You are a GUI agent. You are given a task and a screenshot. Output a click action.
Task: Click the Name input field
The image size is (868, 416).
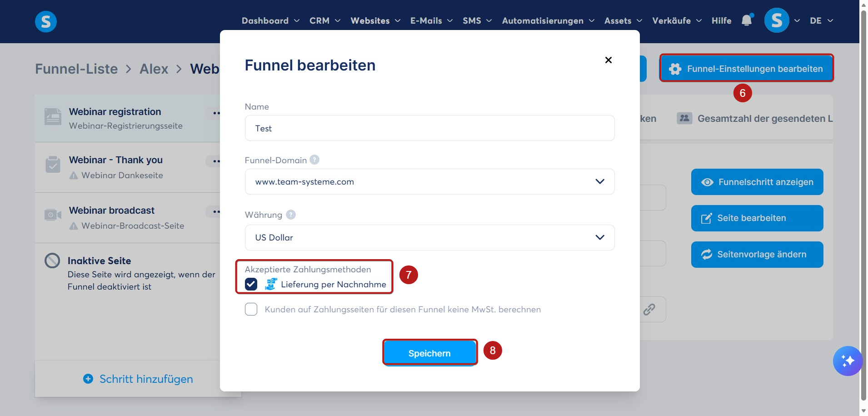[429, 128]
